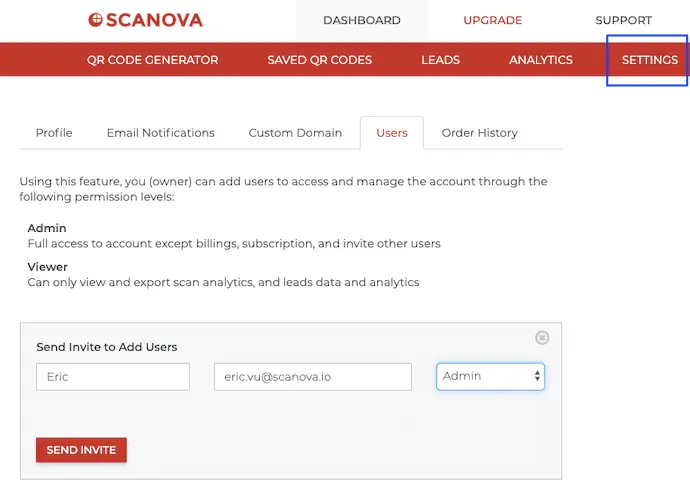The image size is (690, 504).
Task: Click the 'Admin' permission level heading
Action: [x=47, y=228]
